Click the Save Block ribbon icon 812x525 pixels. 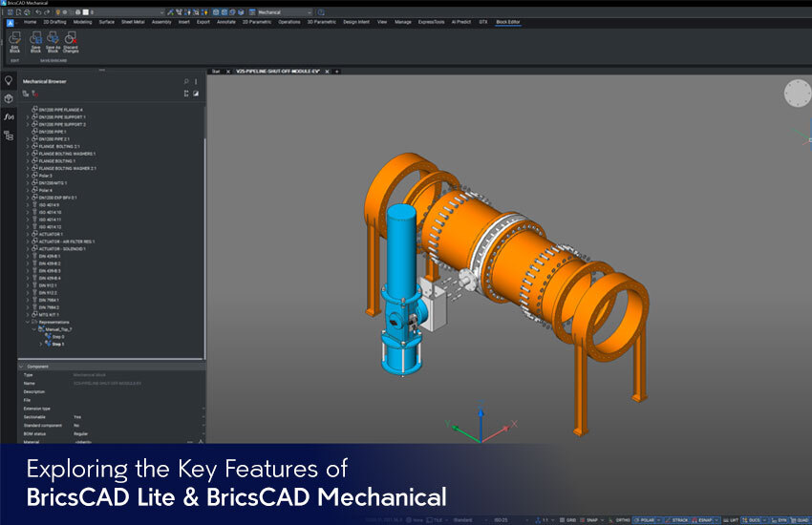click(35, 38)
